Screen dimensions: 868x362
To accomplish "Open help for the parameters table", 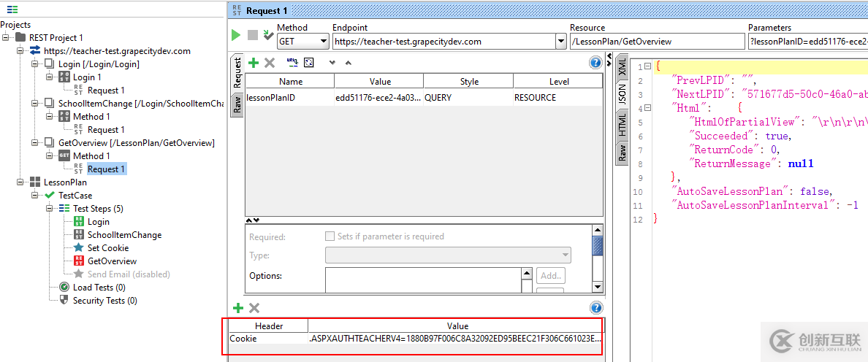I will pyautogui.click(x=596, y=63).
